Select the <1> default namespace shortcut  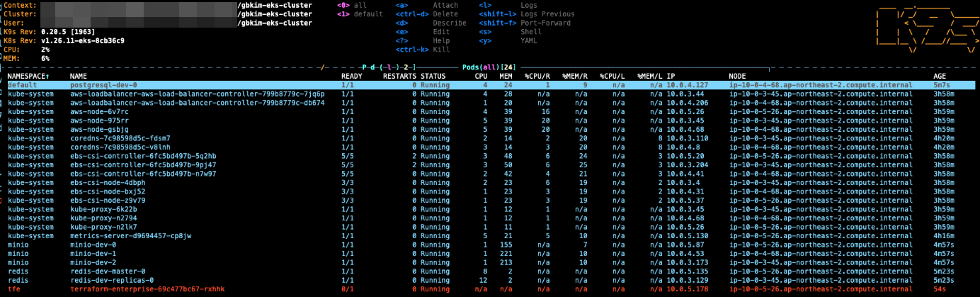point(360,13)
